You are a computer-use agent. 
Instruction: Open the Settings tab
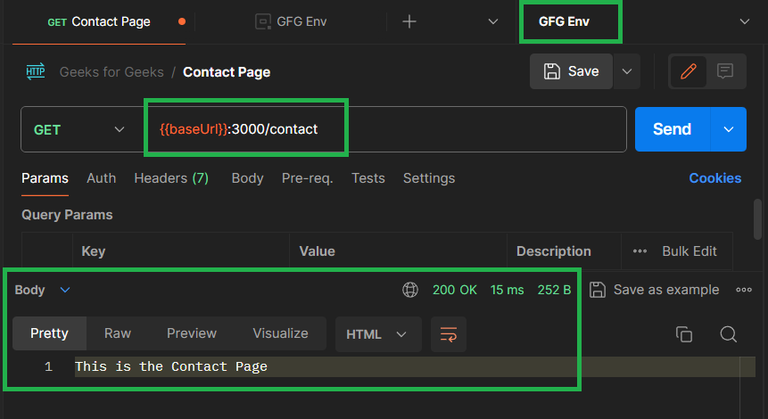click(429, 178)
